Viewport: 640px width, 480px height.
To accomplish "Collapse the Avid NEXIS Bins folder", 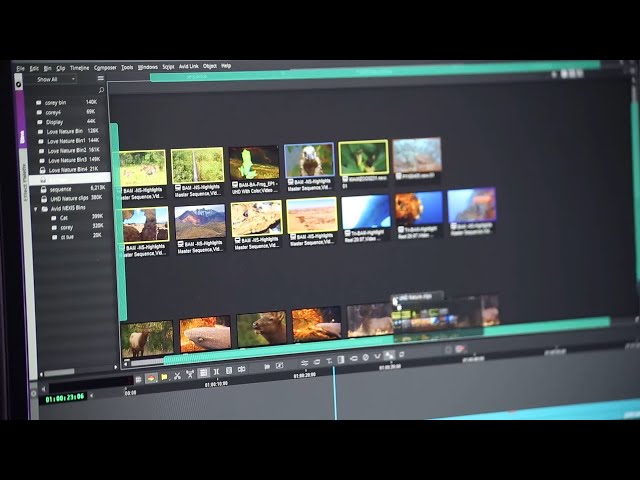I will [x=36, y=209].
